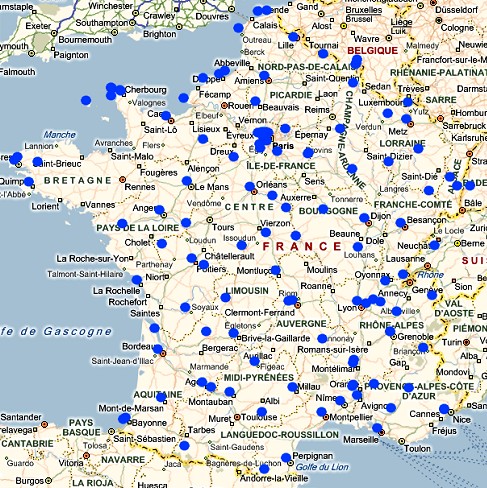Viewport: 487px width, 488px height.
Task: Select the blue marker above Andorre-la-Vieille
Action: [x=264, y=469]
